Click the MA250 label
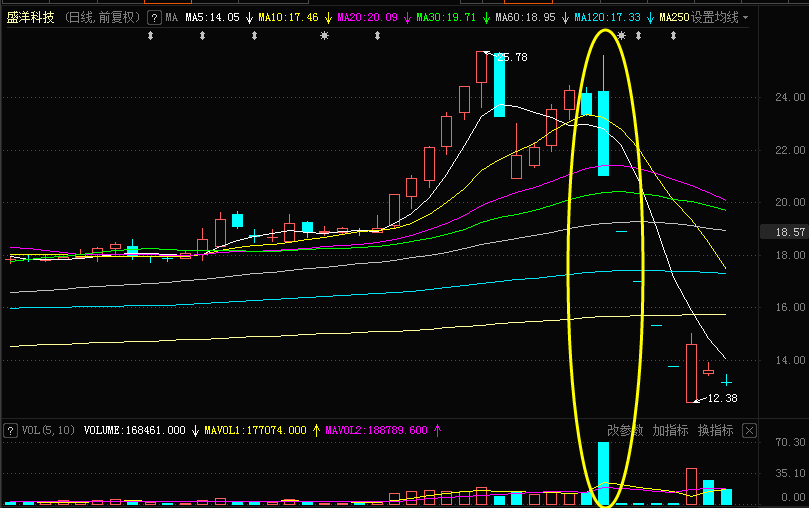Viewport: 809px width, 508px height. tap(674, 18)
